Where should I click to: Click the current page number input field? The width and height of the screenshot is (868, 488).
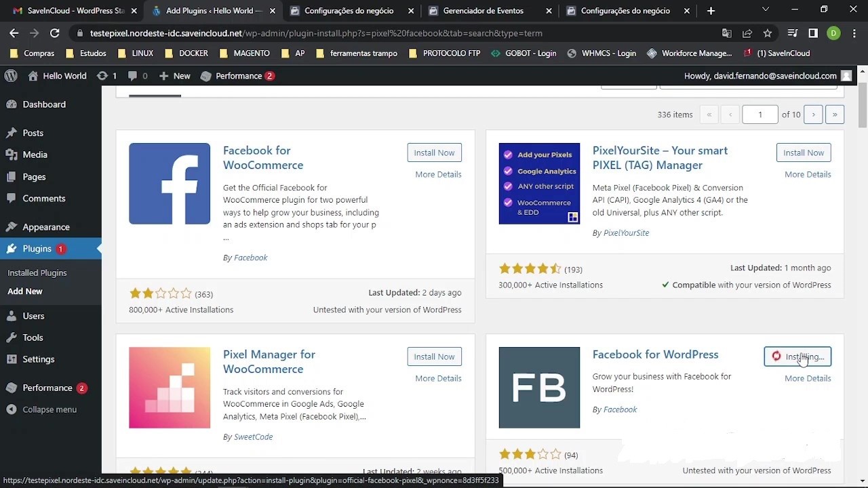[760, 115]
